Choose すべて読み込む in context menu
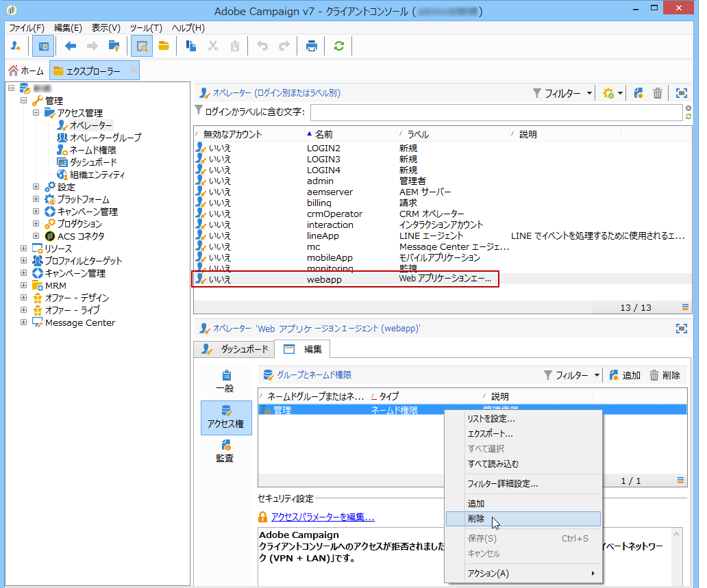This screenshot has height=588, width=707. click(523, 463)
